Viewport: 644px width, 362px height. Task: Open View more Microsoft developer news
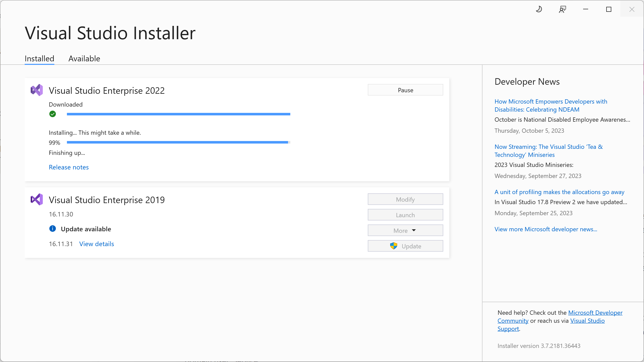pyautogui.click(x=546, y=229)
